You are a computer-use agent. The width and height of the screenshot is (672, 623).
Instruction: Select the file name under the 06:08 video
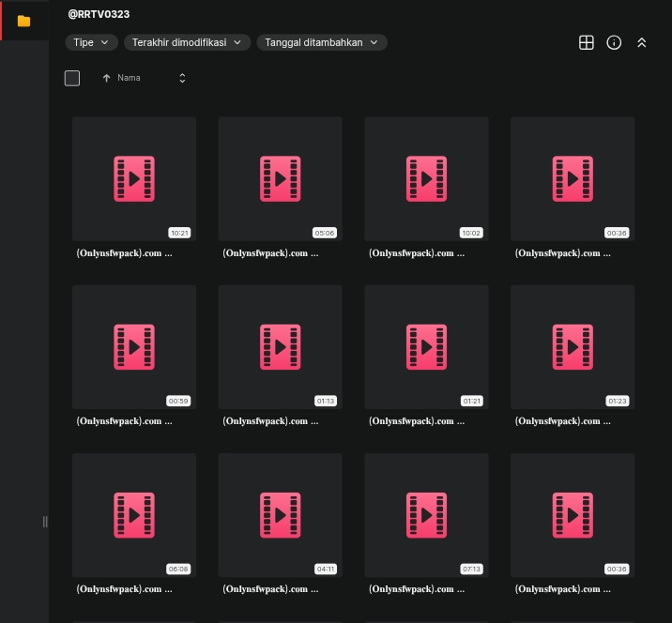point(124,589)
